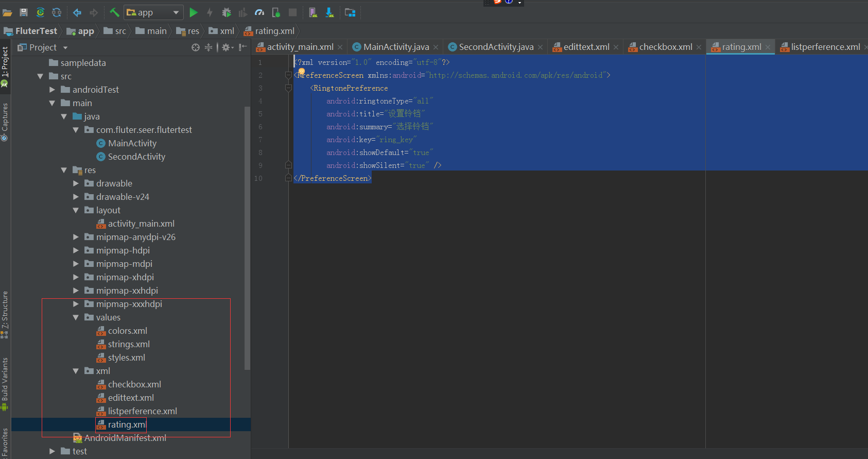Open the Structure tool window tab

point(5,314)
